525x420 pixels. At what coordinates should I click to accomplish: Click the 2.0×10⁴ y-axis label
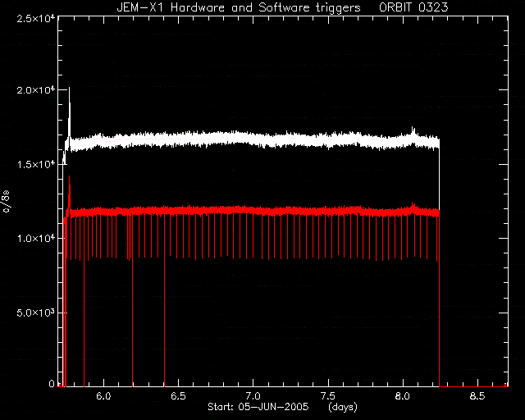(35, 90)
